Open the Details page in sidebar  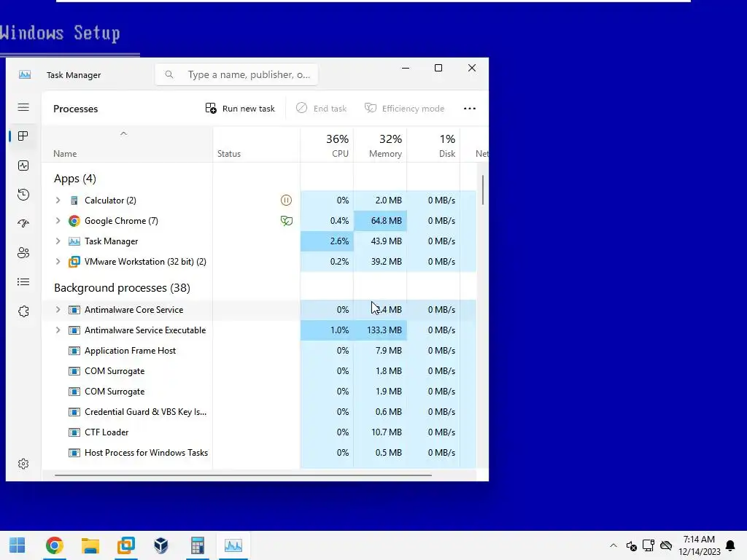tap(23, 282)
